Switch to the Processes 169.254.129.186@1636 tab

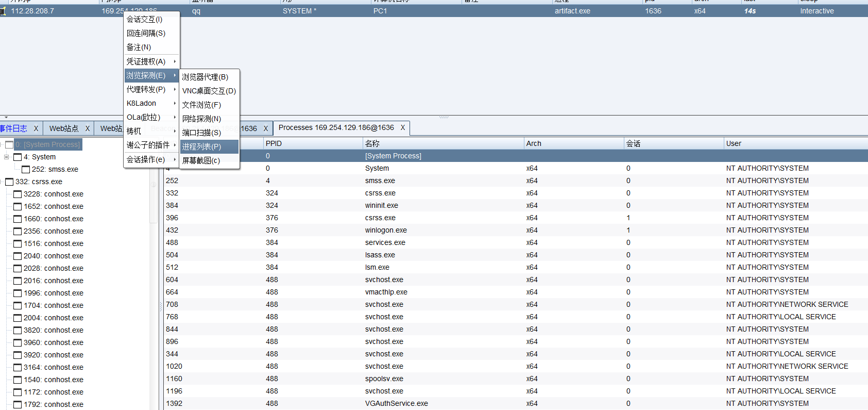pos(336,127)
